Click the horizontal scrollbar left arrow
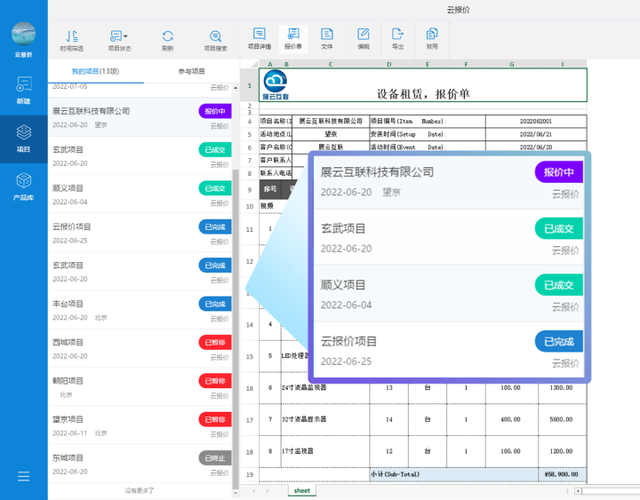The width and height of the screenshot is (640, 500). 578,491
